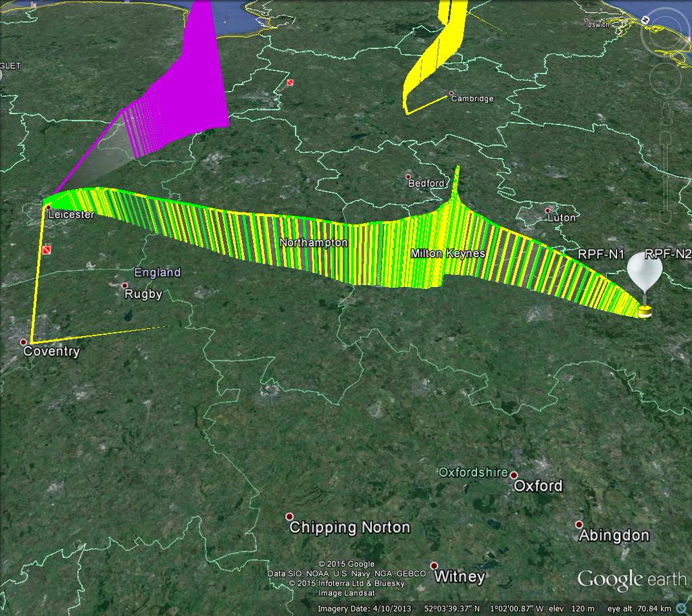692x616 pixels.
Task: Click the red marker icon west of Cambridge
Action: [x=290, y=82]
